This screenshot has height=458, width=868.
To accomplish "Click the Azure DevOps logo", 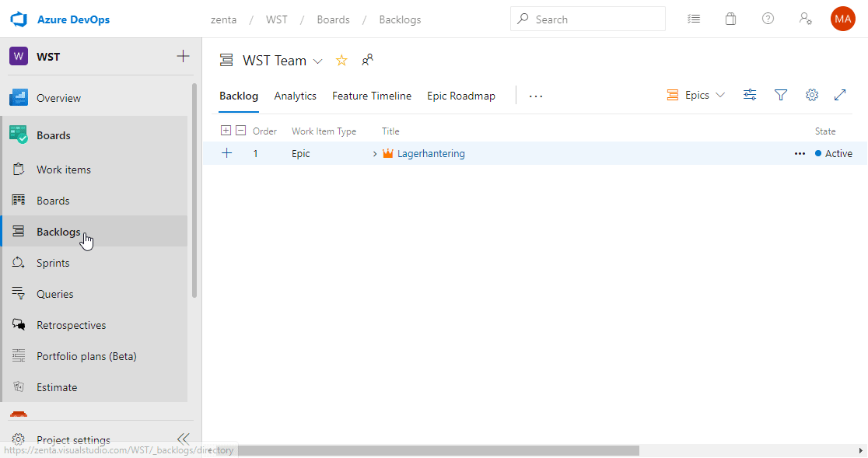I will point(19,19).
